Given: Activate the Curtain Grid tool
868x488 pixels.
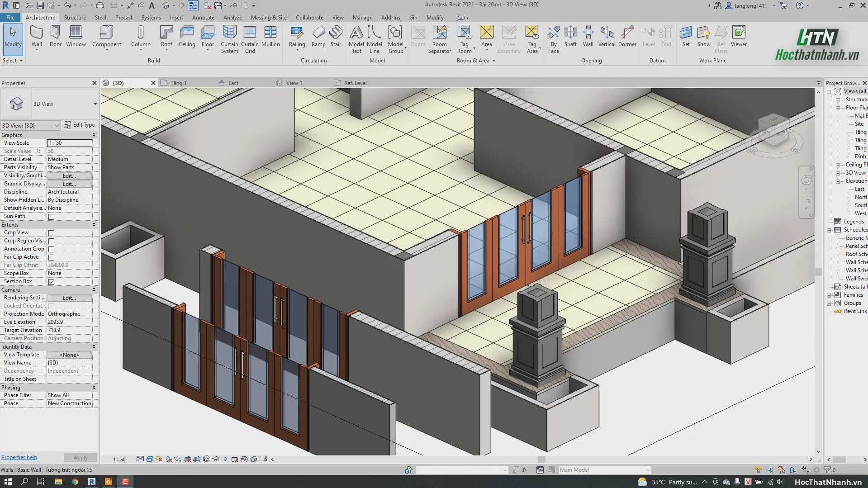Looking at the screenshot, I should tap(250, 39).
